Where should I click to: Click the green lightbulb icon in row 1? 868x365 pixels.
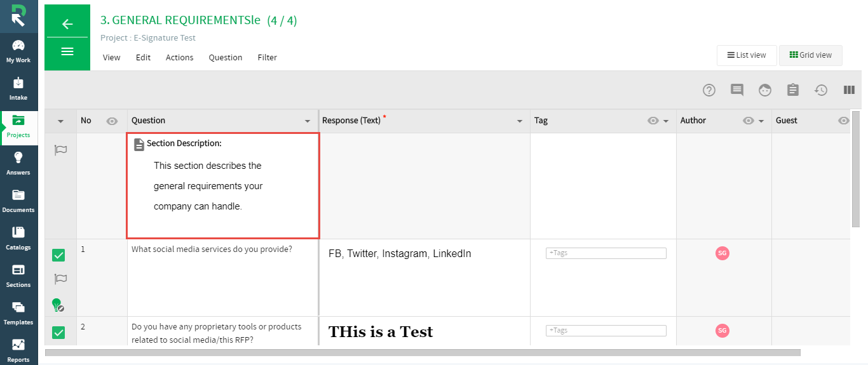pos(58,305)
